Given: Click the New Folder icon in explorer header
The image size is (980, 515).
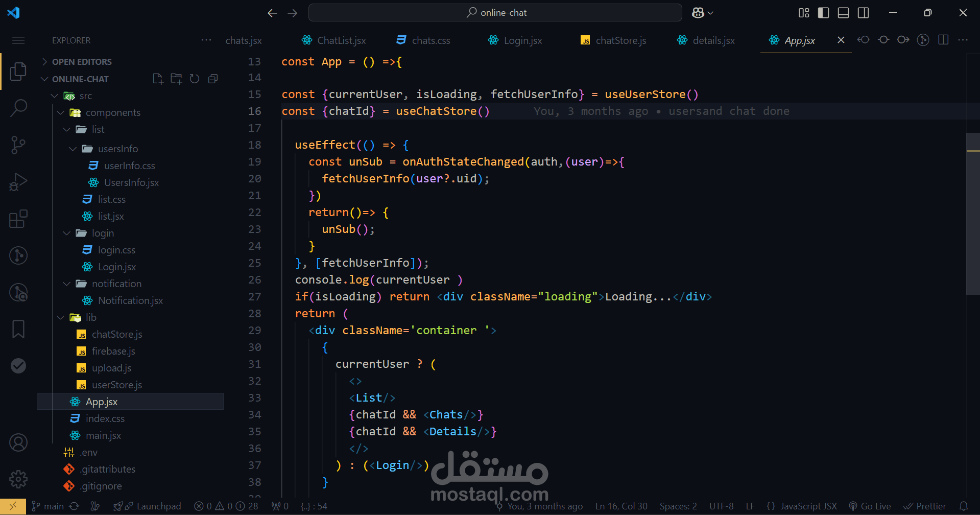Looking at the screenshot, I should tap(176, 79).
